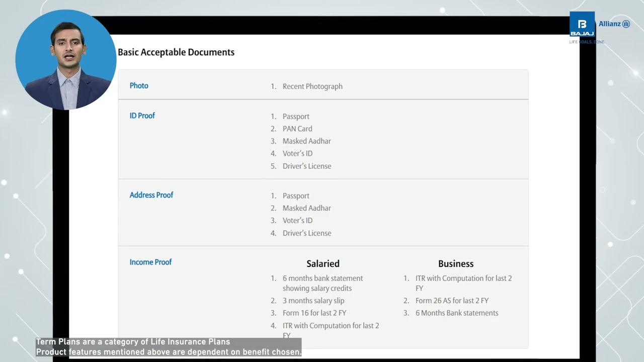Select 'Masked Aadhar' under ID Proof

(x=307, y=141)
